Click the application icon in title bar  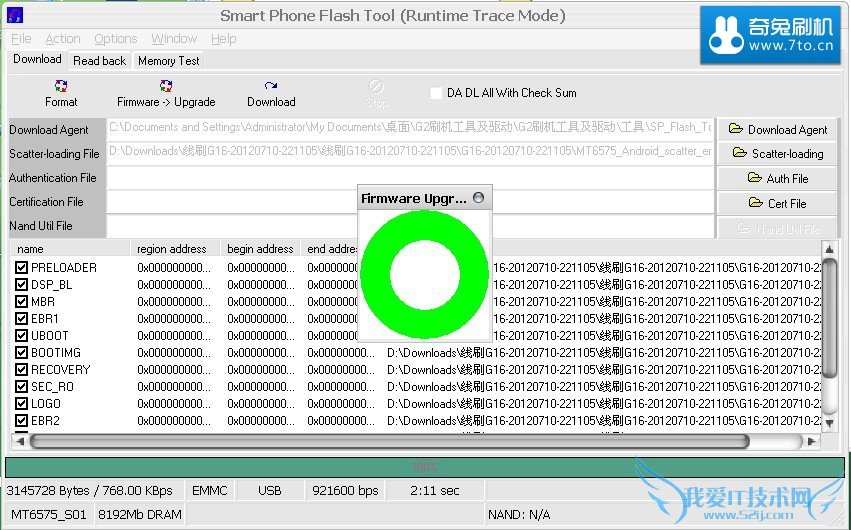[x=15, y=15]
